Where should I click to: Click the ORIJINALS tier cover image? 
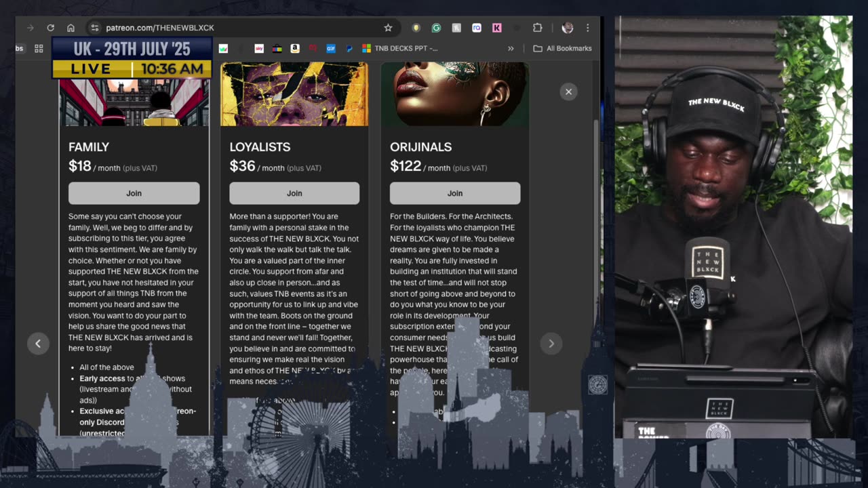(x=455, y=94)
